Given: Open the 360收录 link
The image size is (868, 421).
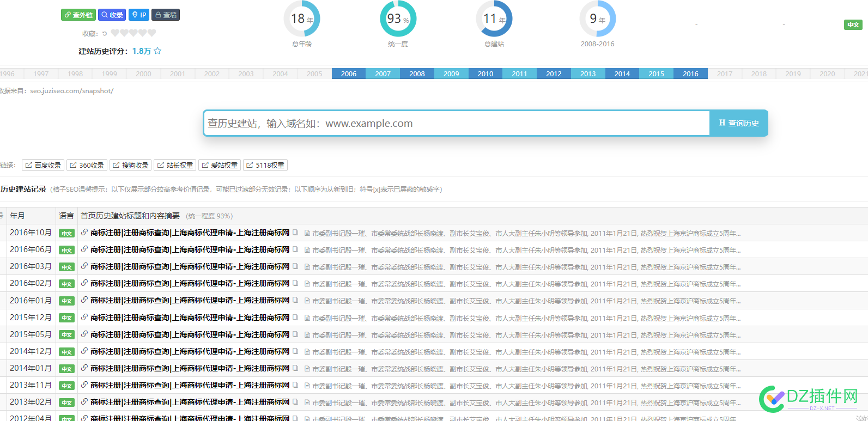Looking at the screenshot, I should click(x=87, y=165).
